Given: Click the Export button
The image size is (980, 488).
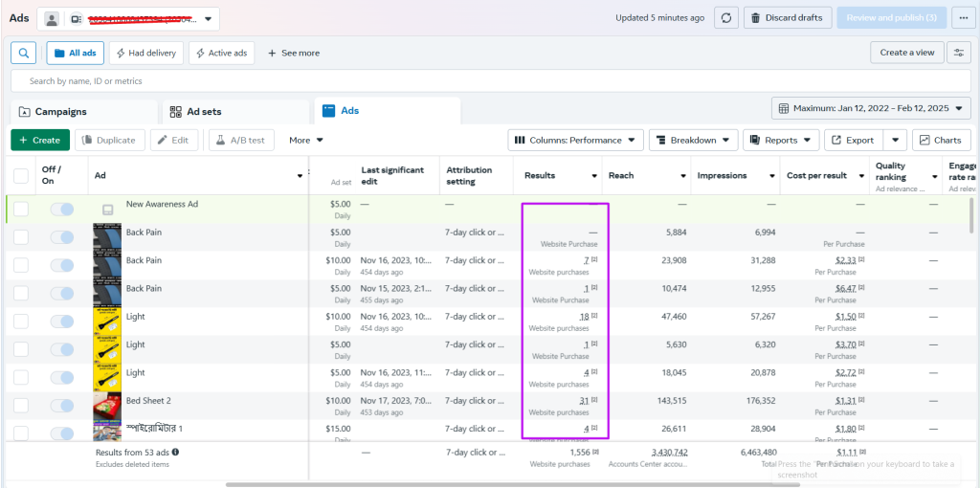Looking at the screenshot, I should [x=852, y=140].
